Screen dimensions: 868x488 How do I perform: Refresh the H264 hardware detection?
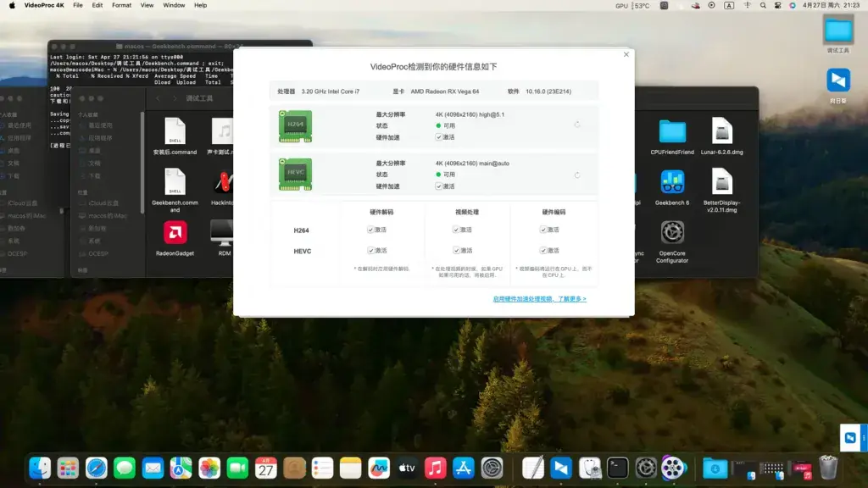[x=576, y=125]
